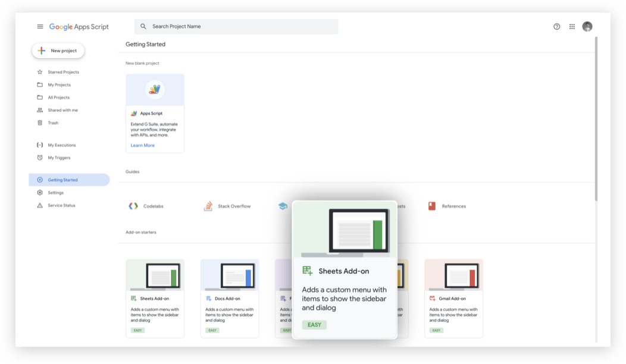Open the Google apps grid
The width and height of the screenshot is (626, 364).
coord(572,26)
